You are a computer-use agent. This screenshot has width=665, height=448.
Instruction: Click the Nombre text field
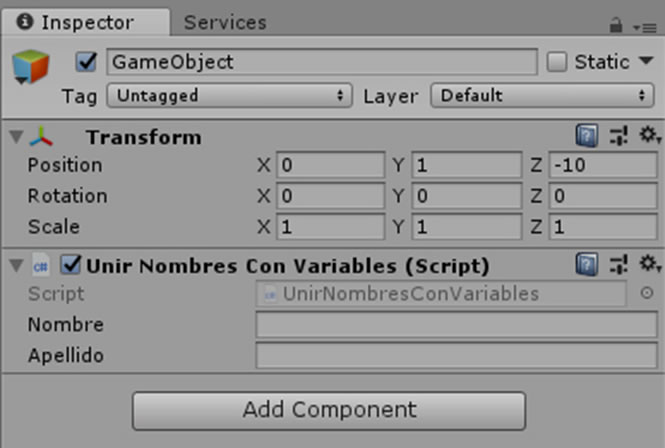pos(457,325)
